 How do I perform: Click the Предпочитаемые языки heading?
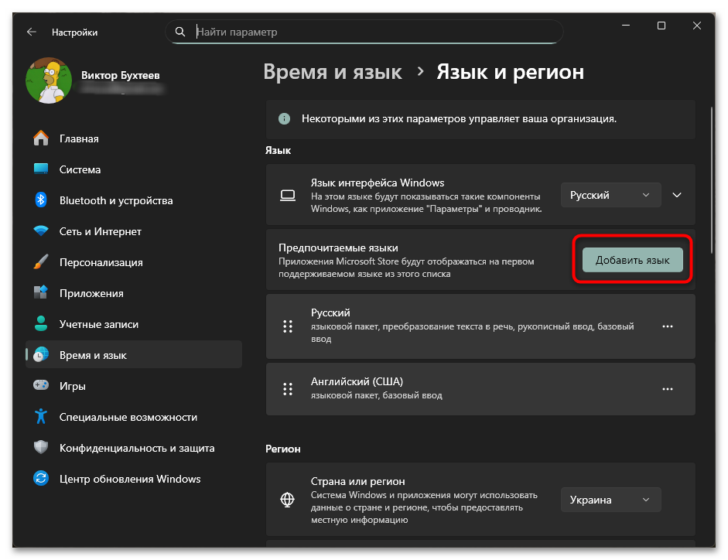pyautogui.click(x=338, y=248)
